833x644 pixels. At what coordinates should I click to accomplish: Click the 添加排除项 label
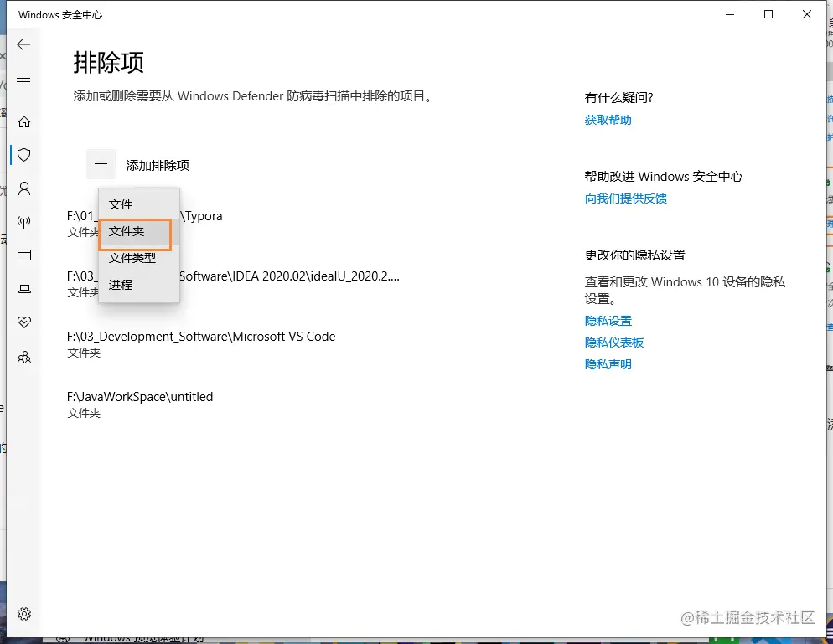(158, 165)
